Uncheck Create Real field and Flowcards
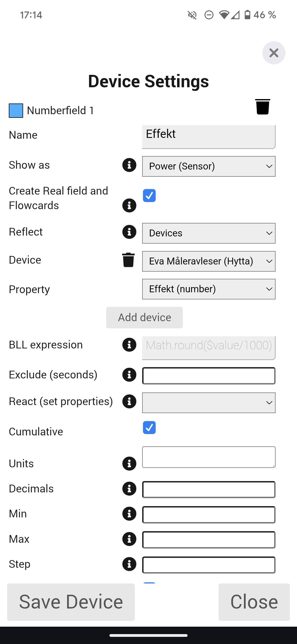The image size is (297, 644). (x=149, y=196)
